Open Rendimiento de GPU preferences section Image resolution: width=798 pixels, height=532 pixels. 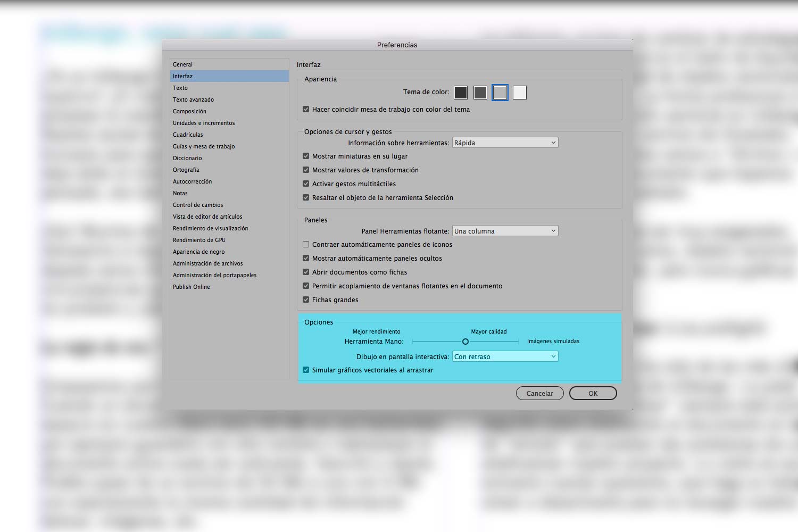[199, 240]
